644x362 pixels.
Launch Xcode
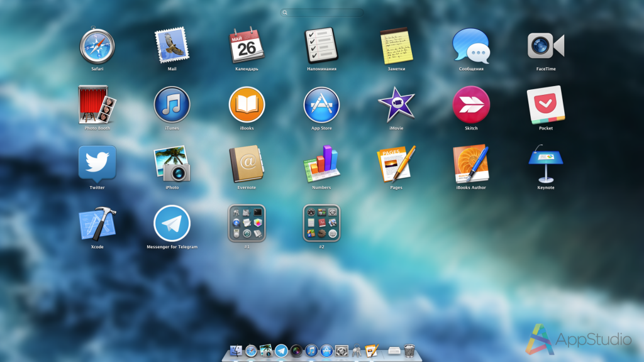pos(97,223)
